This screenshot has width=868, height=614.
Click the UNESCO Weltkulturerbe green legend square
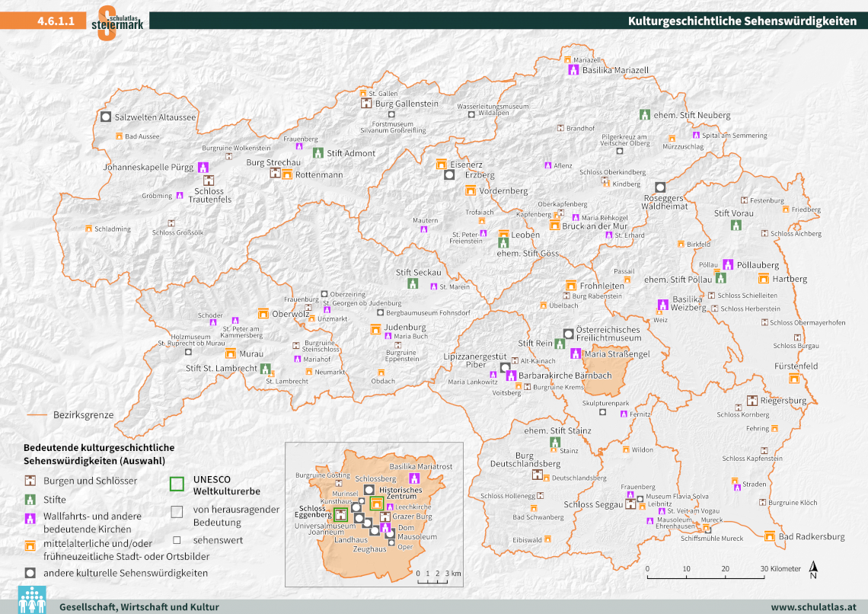coord(177,483)
